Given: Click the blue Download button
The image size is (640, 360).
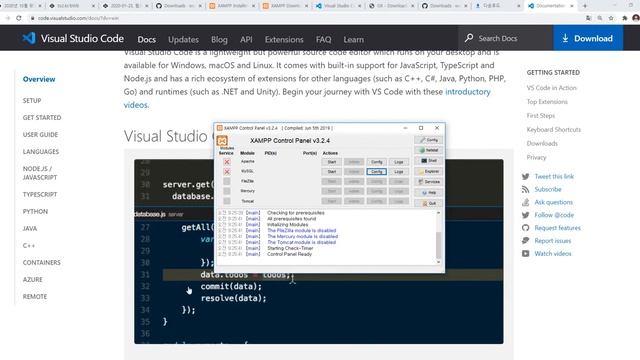Looking at the screenshot, I should coord(588,38).
